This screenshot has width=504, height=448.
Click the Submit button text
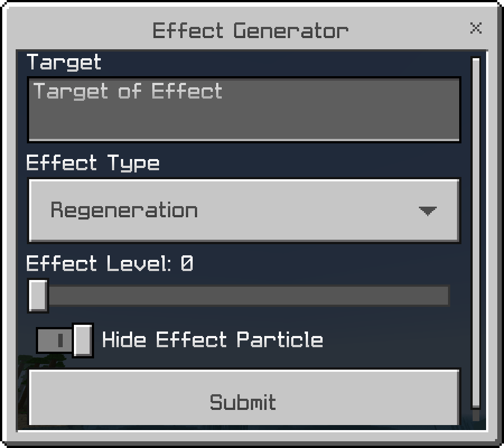[243, 402]
